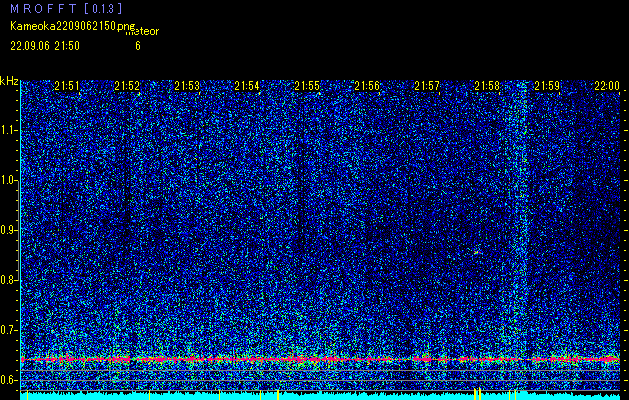Click the 'meteor' count label

pos(142,31)
